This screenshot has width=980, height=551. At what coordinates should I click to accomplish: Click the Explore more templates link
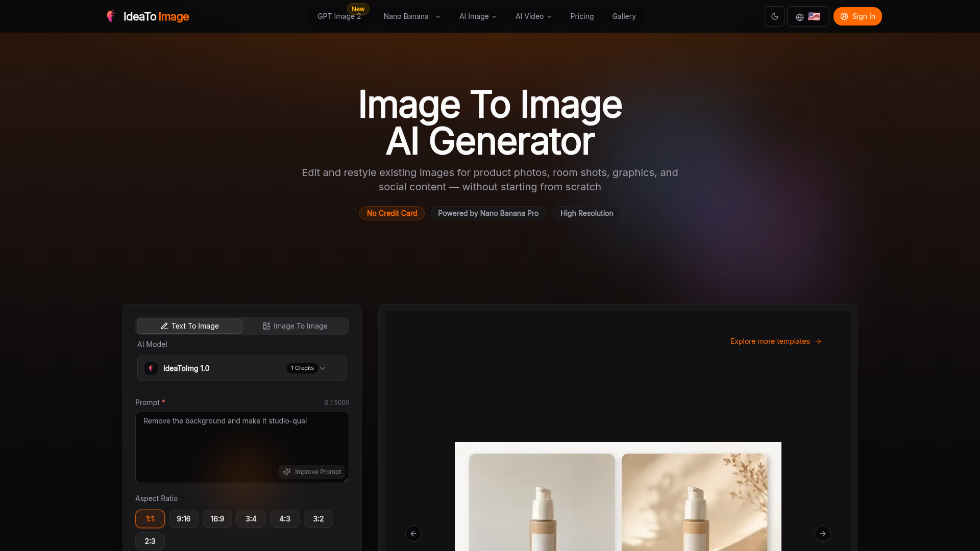(x=776, y=341)
